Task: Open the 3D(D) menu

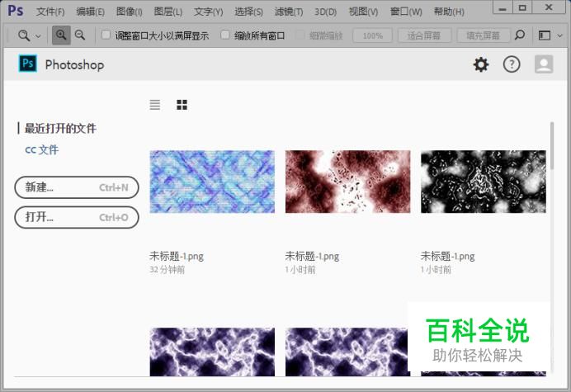Action: click(325, 12)
